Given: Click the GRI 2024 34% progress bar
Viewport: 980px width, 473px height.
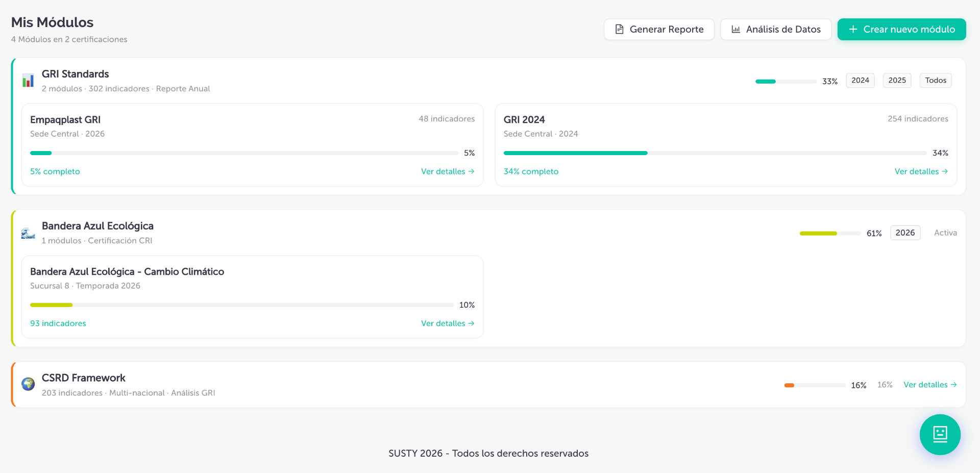Looking at the screenshot, I should click(715, 153).
